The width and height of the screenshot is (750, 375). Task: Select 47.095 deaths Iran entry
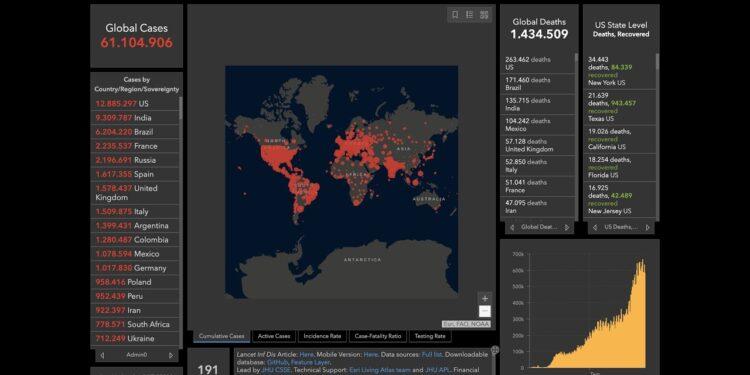[x=538, y=207]
